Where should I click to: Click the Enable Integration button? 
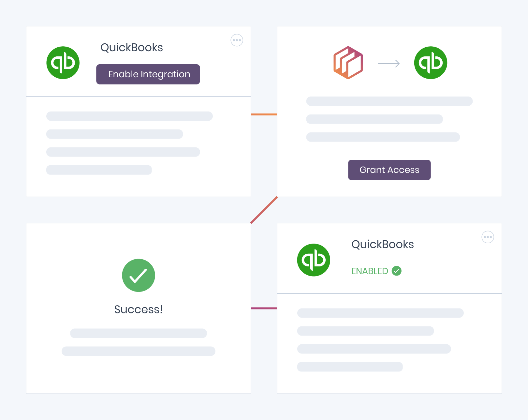tap(148, 74)
